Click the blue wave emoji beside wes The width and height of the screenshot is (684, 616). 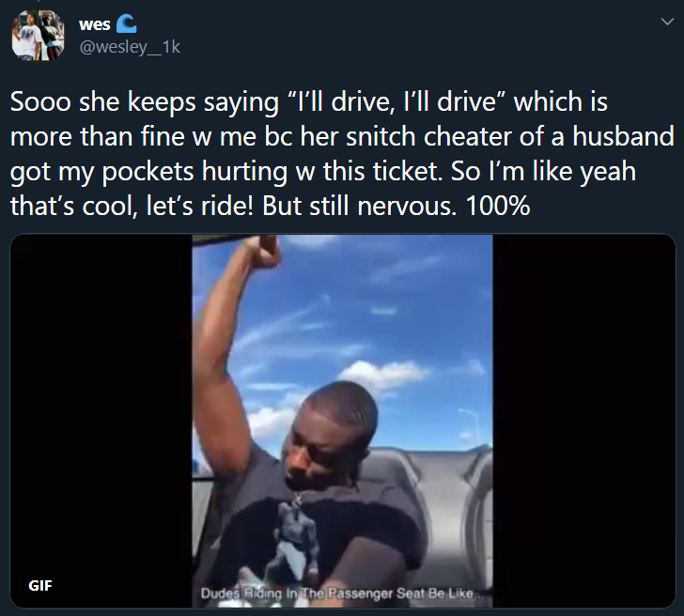pos(127,24)
